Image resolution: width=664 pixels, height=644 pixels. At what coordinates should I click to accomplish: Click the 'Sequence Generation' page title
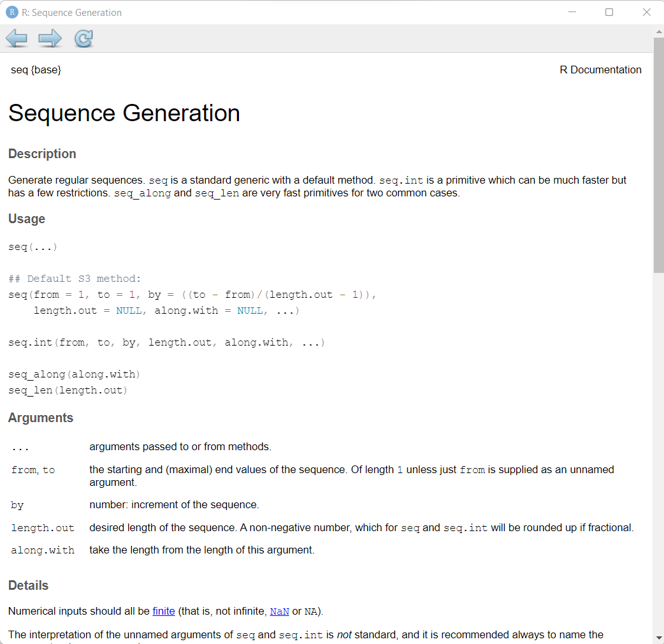coord(124,113)
